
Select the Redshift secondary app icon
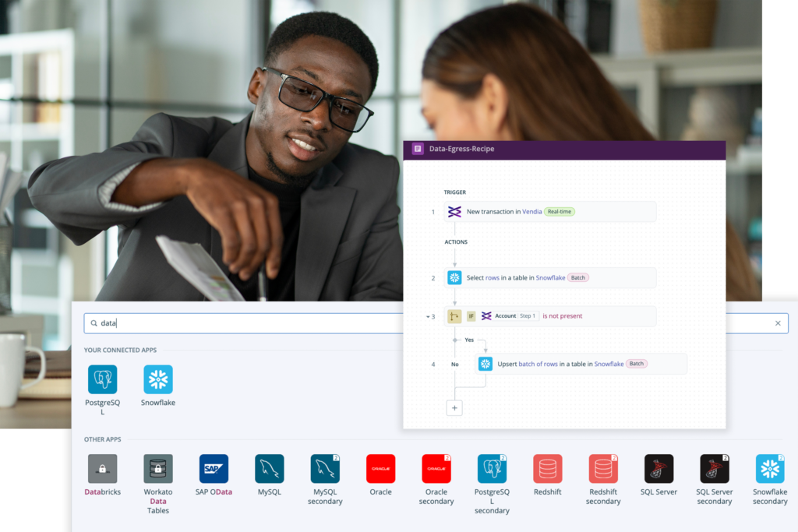603,468
